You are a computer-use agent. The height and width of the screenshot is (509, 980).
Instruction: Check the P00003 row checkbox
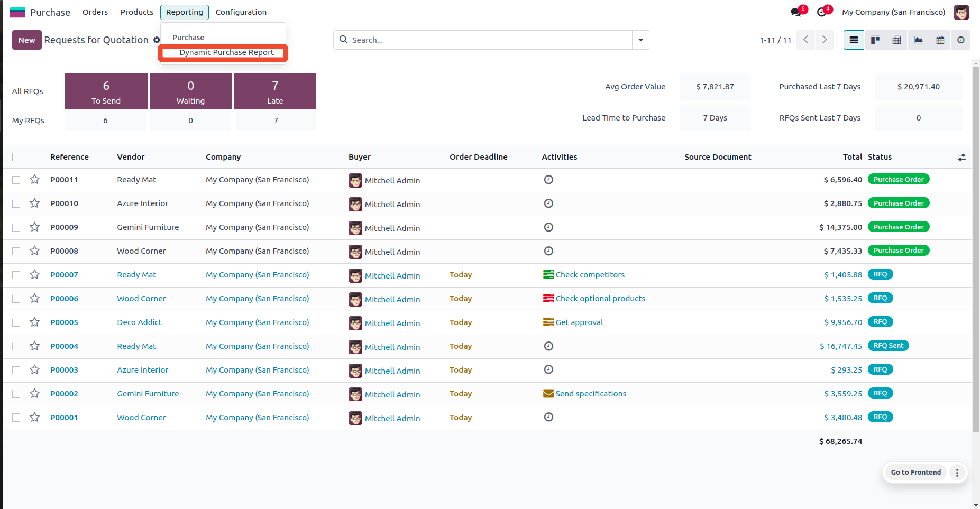point(16,370)
